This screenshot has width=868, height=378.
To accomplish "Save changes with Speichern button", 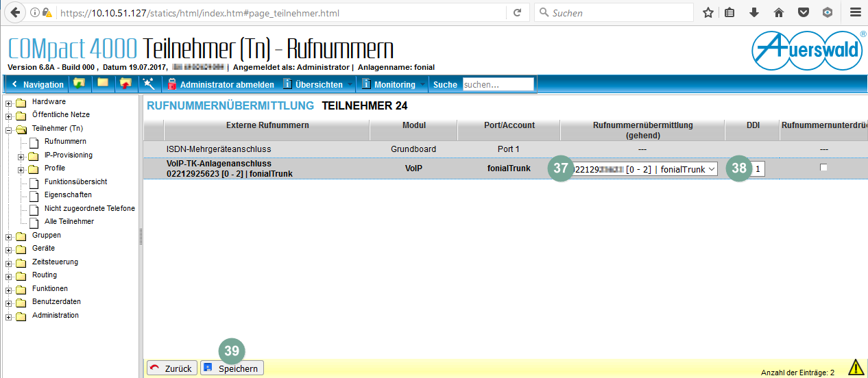I will click(x=232, y=368).
